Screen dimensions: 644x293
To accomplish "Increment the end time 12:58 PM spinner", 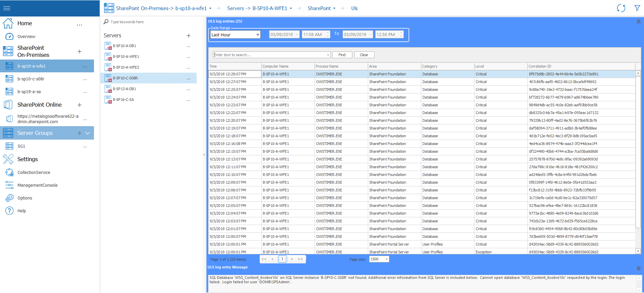I will (x=401, y=33).
